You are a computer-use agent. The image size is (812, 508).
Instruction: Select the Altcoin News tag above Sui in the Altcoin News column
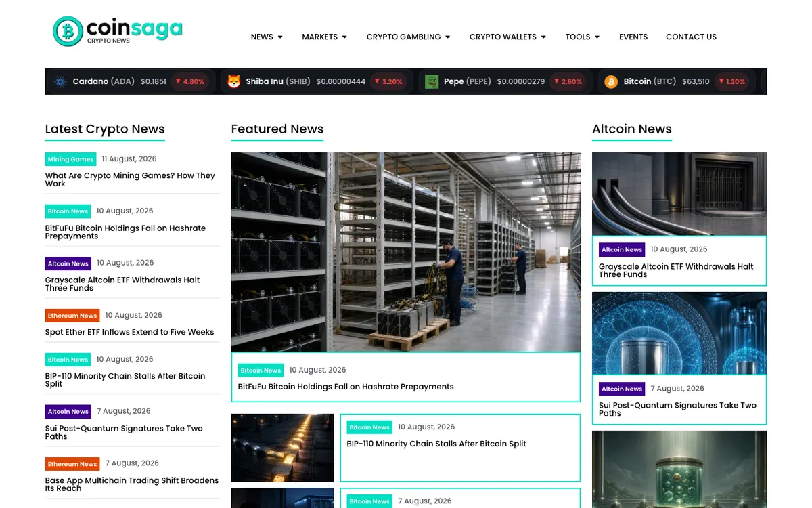point(622,389)
